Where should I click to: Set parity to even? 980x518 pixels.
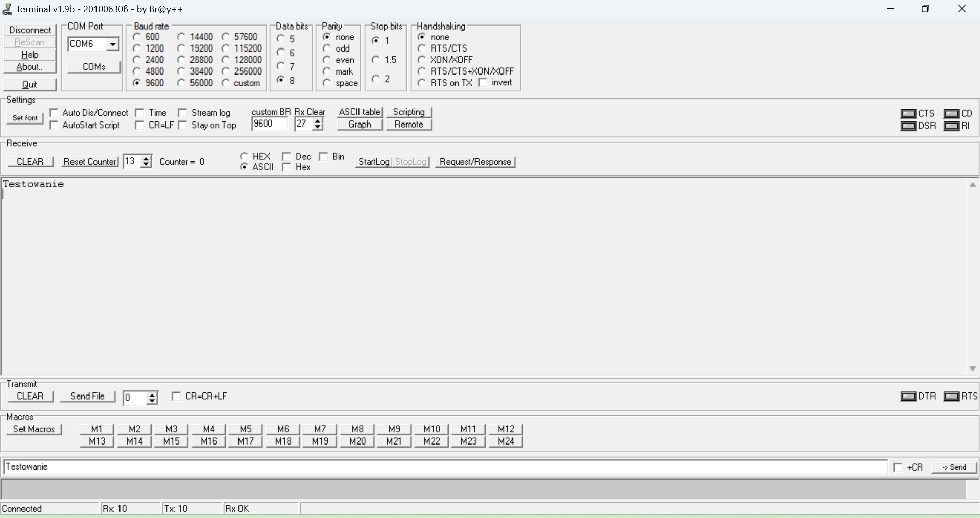click(327, 60)
